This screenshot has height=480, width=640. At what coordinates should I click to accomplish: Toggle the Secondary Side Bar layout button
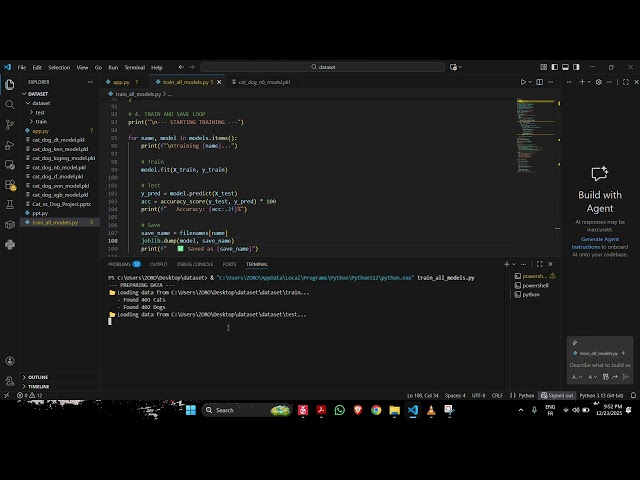click(x=576, y=67)
